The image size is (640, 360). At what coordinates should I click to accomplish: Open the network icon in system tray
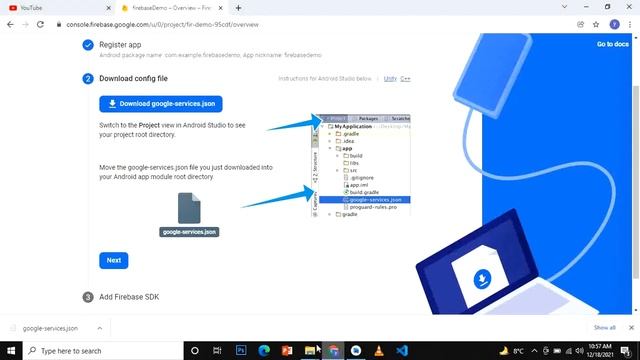[x=569, y=351]
